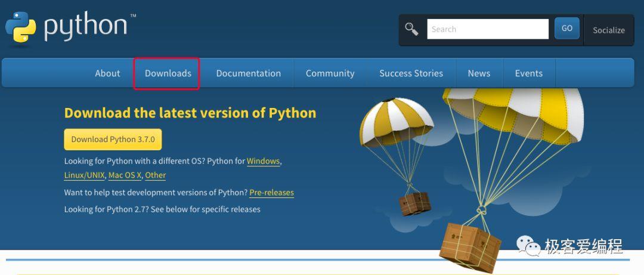Click the magnifying glass search icon

(411, 29)
